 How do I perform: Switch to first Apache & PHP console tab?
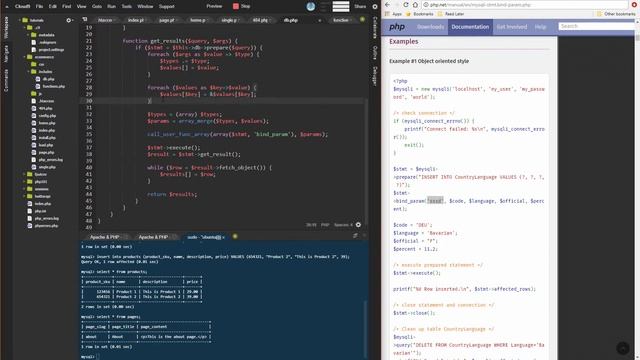[x=104, y=237]
